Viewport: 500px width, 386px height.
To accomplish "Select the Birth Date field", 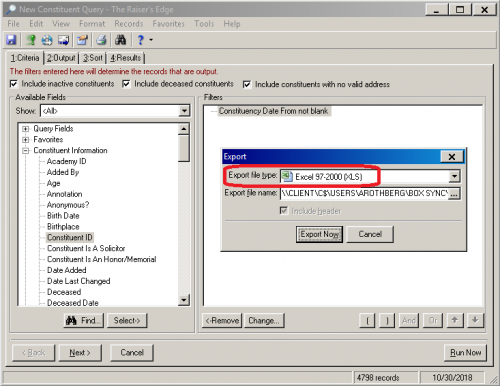I will pyautogui.click(x=63, y=216).
